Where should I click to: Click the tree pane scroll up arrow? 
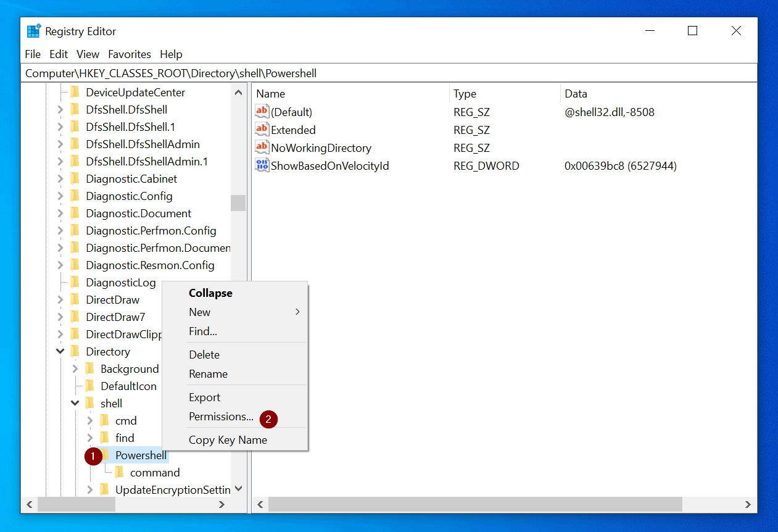point(238,93)
